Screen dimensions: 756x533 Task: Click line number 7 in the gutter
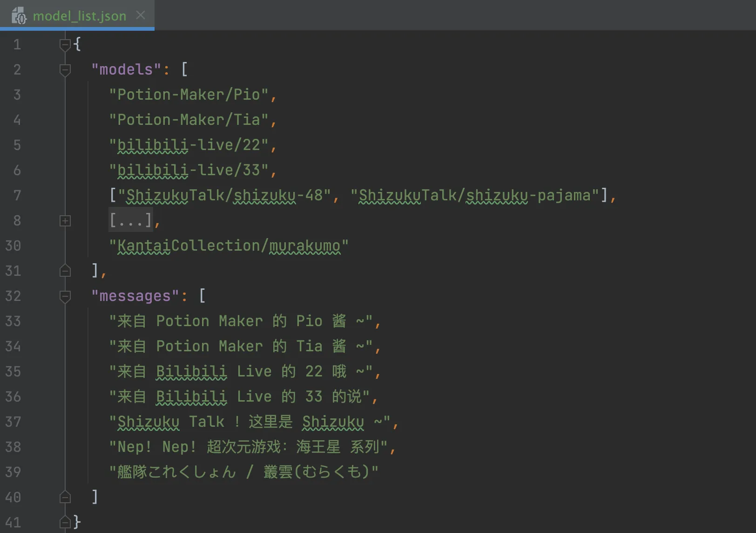pyautogui.click(x=17, y=195)
